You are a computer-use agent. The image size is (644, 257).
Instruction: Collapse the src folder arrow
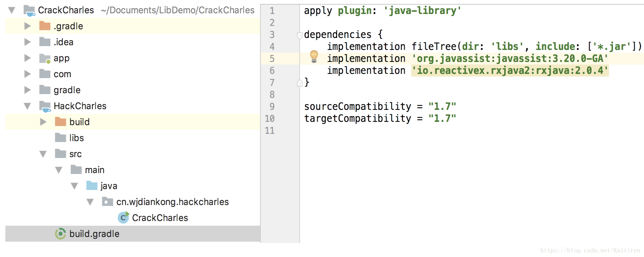pos(43,154)
